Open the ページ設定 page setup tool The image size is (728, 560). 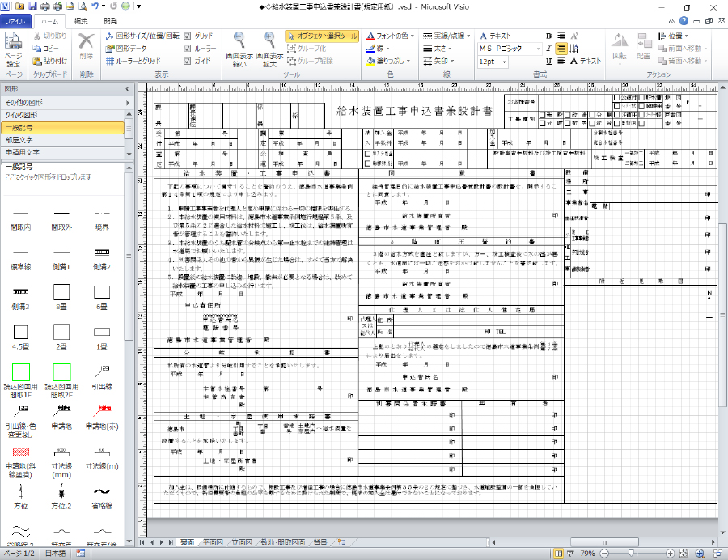click(x=13, y=51)
